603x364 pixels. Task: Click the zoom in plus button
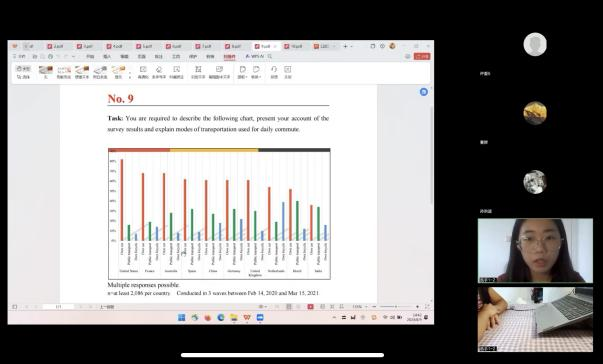pos(417,307)
